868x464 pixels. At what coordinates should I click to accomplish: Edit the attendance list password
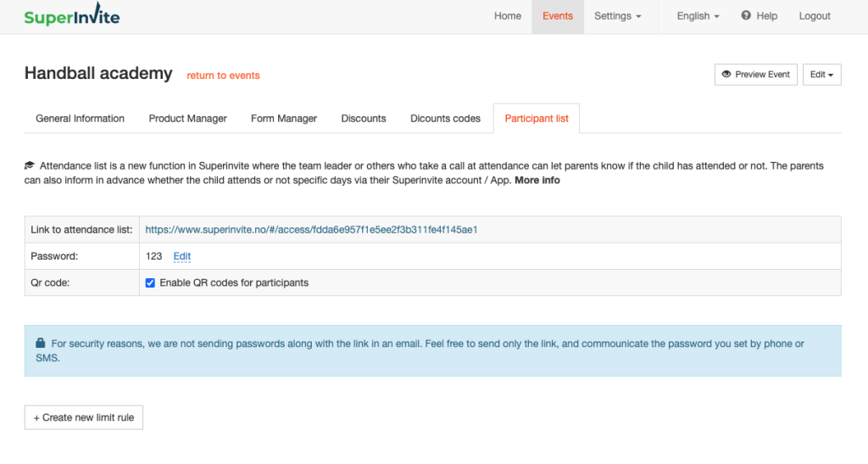[182, 256]
